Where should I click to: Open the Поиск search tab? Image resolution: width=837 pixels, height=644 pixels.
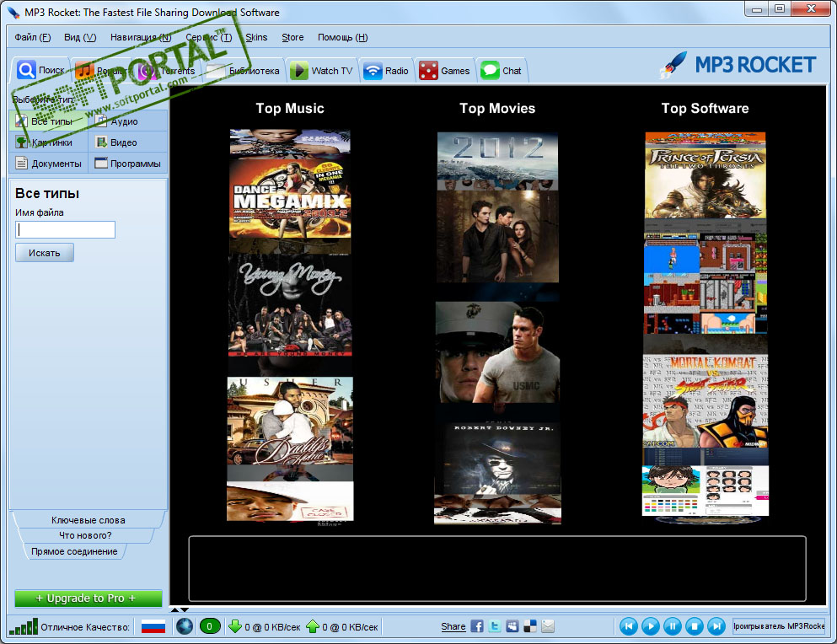point(40,70)
